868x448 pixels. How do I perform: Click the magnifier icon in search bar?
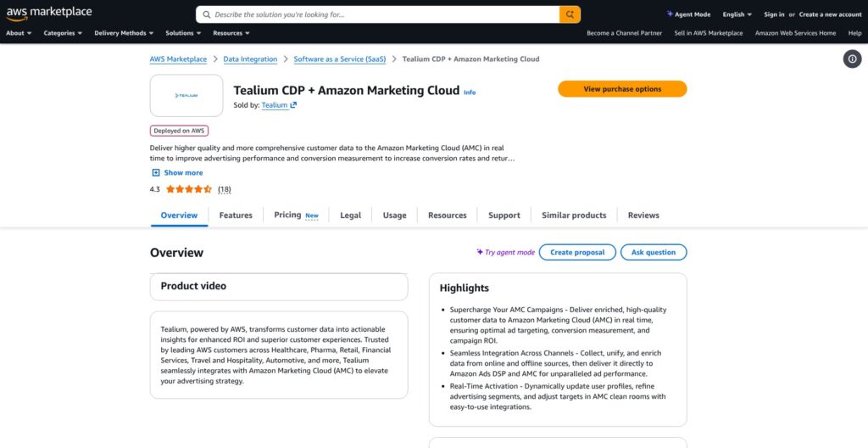click(x=207, y=15)
